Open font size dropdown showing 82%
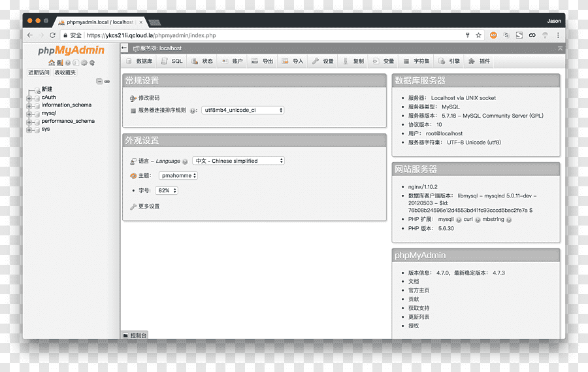Screen dimensions: 588x372 coord(167,191)
